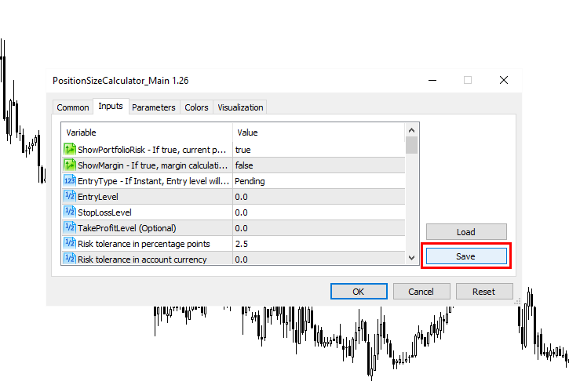Click the ShowPortfolioRisk row's green boolean icon
The image size is (569, 392).
coord(69,150)
